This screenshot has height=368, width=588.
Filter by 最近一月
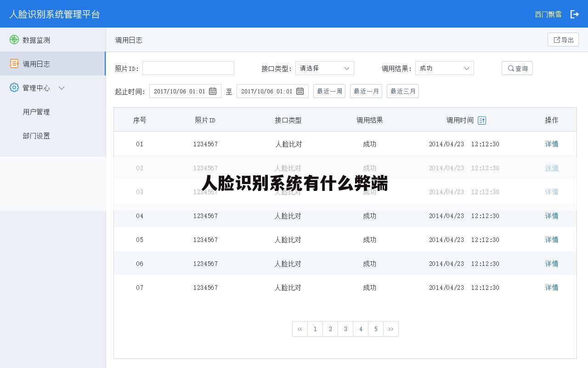366,91
